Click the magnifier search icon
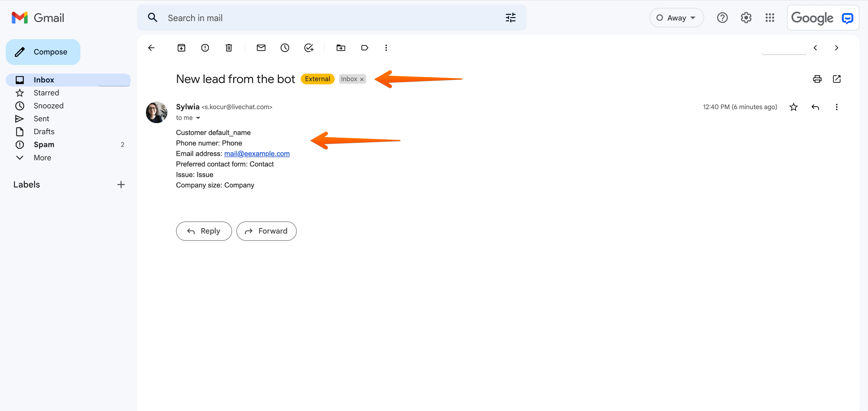The height and width of the screenshot is (411, 868). click(153, 18)
